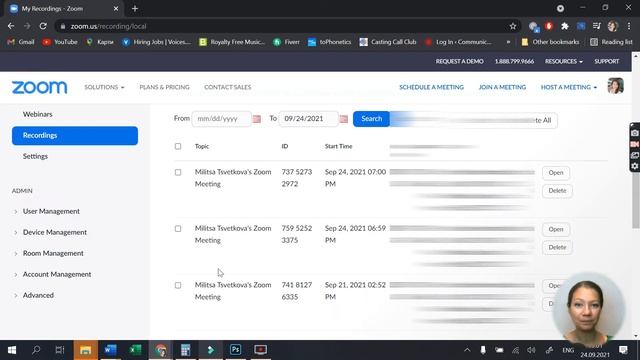
Task: Expand Account Management section
Action: pos(57,274)
